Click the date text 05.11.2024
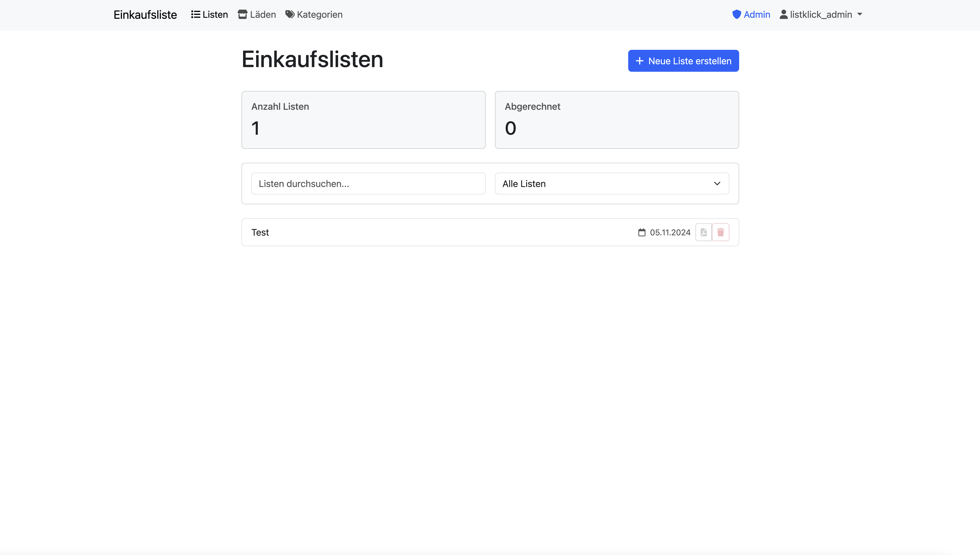The height and width of the screenshot is (555, 980). click(x=670, y=232)
